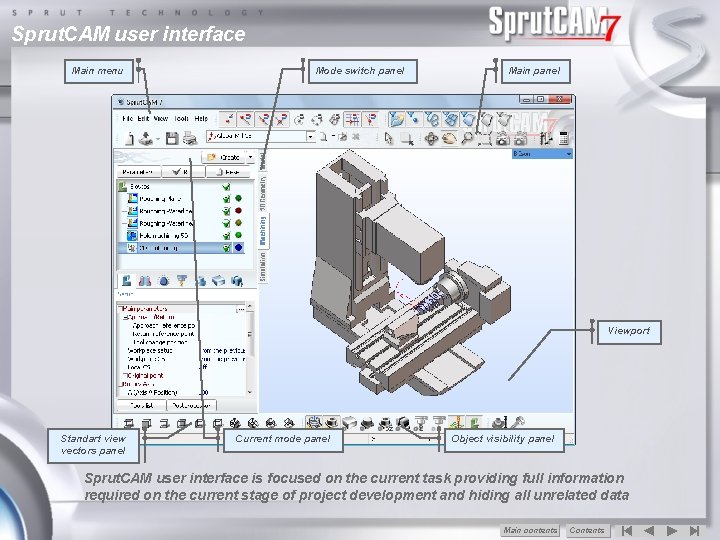
Task: Open the machine selection combo box in toolbar
Action: tap(260, 136)
